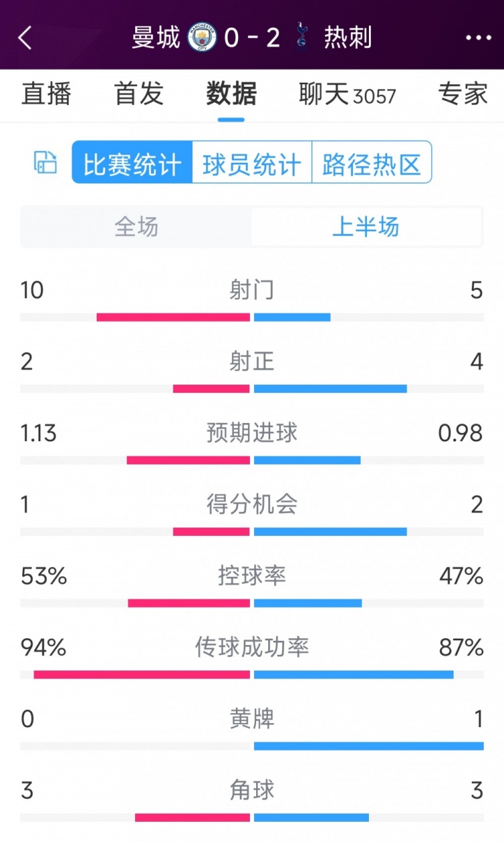Select the 数据 tab
Viewport: 504px width, 842px height.
coord(230,95)
